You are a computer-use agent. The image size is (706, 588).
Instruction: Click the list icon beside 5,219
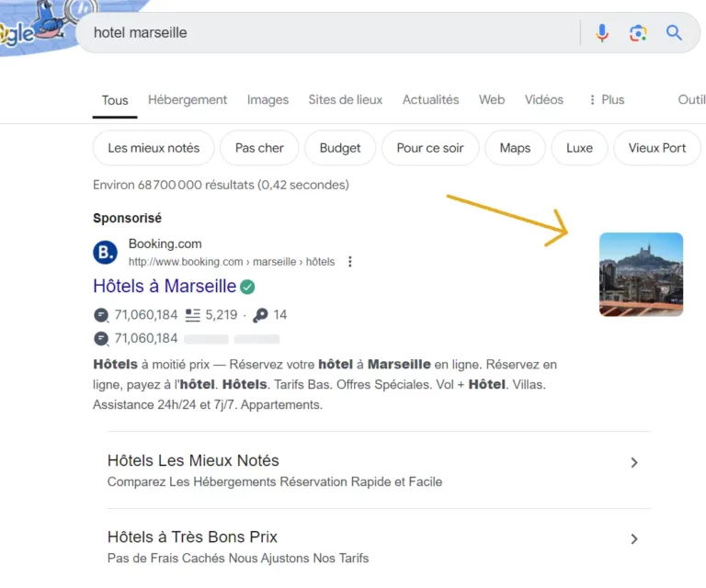[x=193, y=315]
